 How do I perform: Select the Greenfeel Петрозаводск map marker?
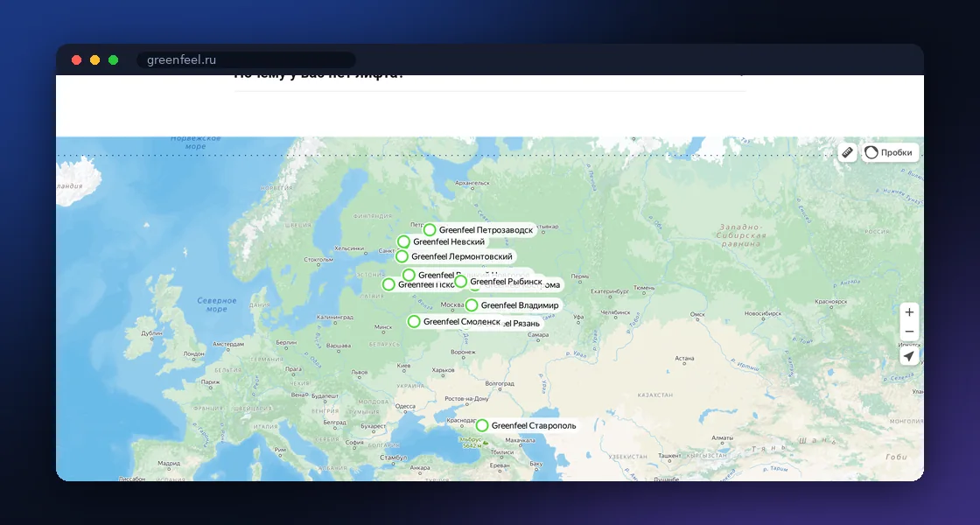click(430, 230)
